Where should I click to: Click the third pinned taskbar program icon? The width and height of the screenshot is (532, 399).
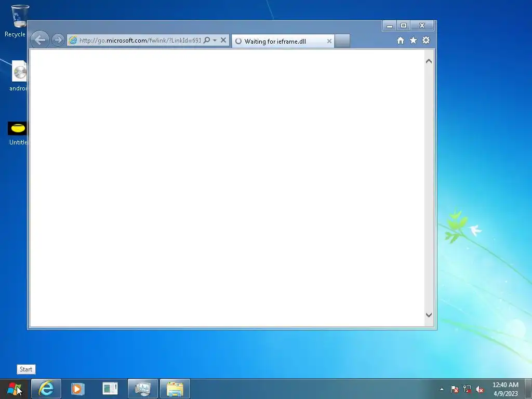click(110, 389)
